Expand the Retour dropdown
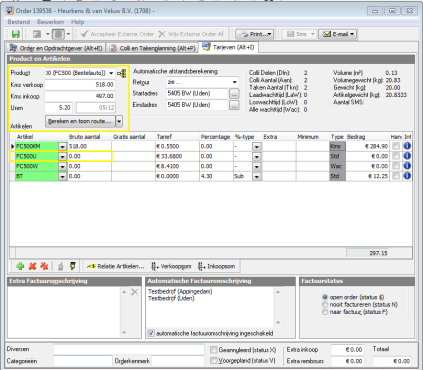The height and width of the screenshot is (370, 423). 235,82
